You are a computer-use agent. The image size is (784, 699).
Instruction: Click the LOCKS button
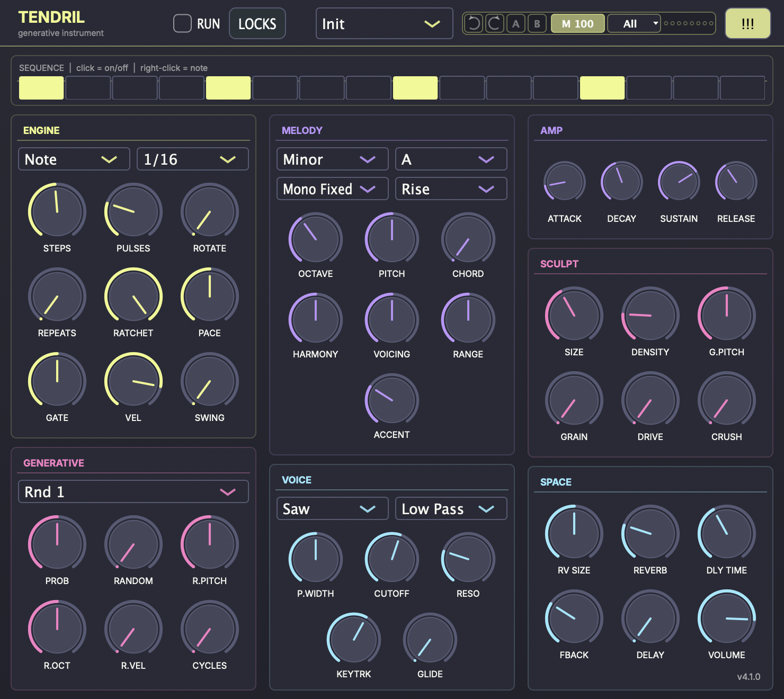click(257, 23)
